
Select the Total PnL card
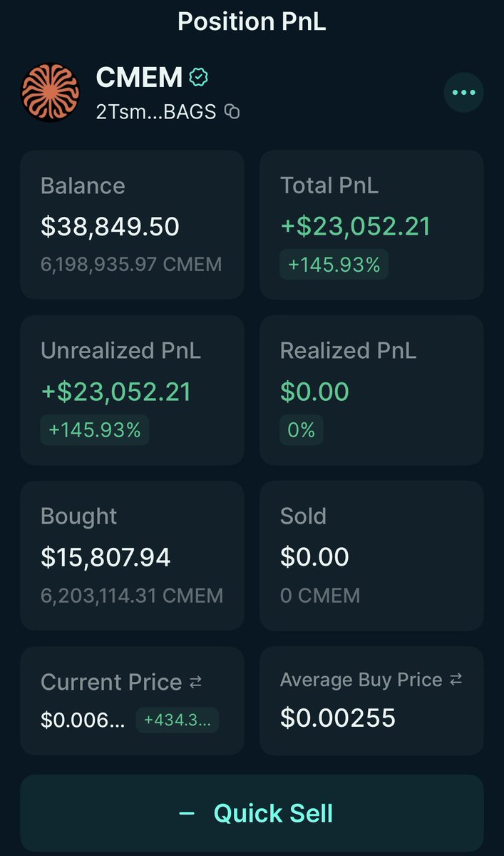point(371,225)
